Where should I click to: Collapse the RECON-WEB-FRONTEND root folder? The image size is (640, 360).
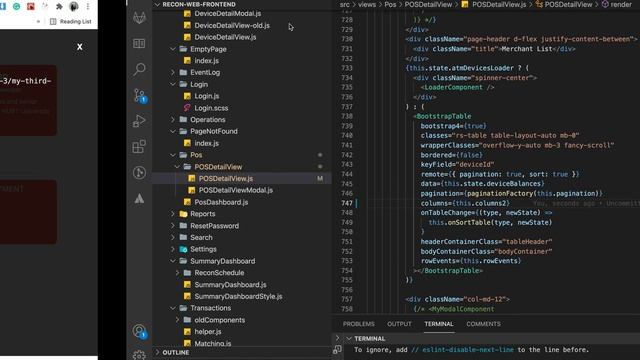(158, 4)
